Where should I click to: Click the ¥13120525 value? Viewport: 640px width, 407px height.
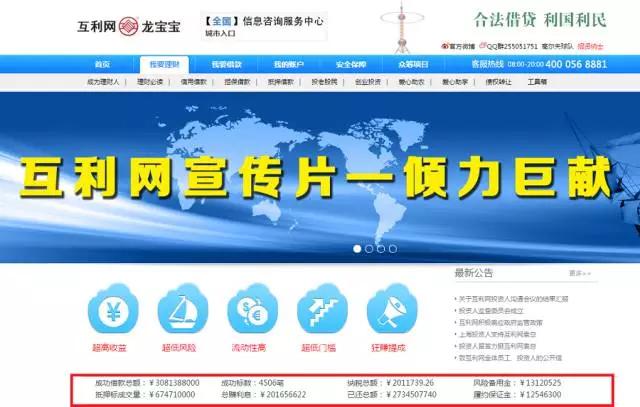tap(540, 383)
